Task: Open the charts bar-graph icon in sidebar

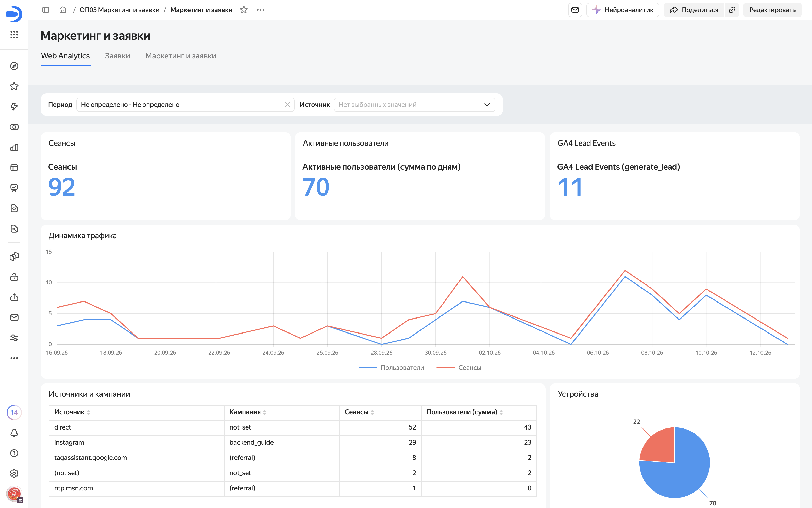Action: coord(14,148)
